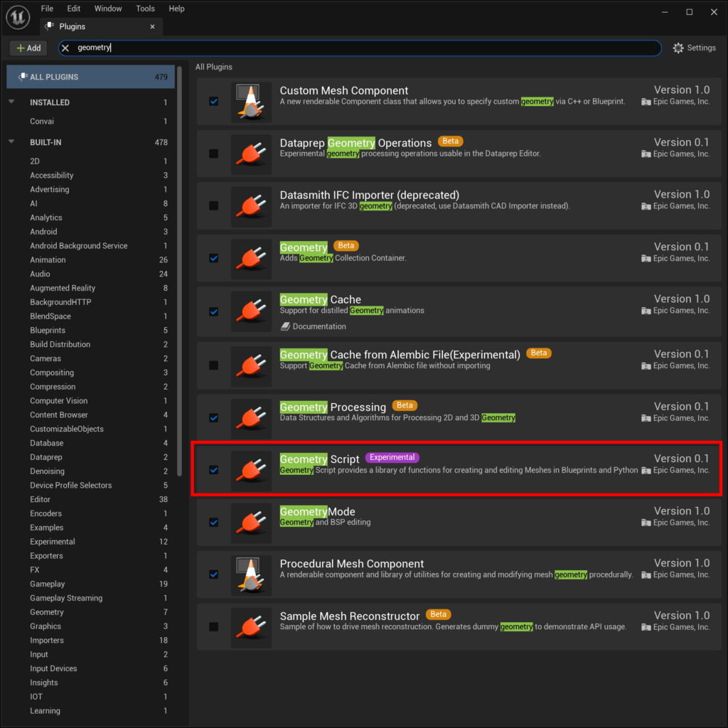The height and width of the screenshot is (728, 728).
Task: Click the Sample Mesh Reconstructor plug icon
Action: click(x=251, y=627)
